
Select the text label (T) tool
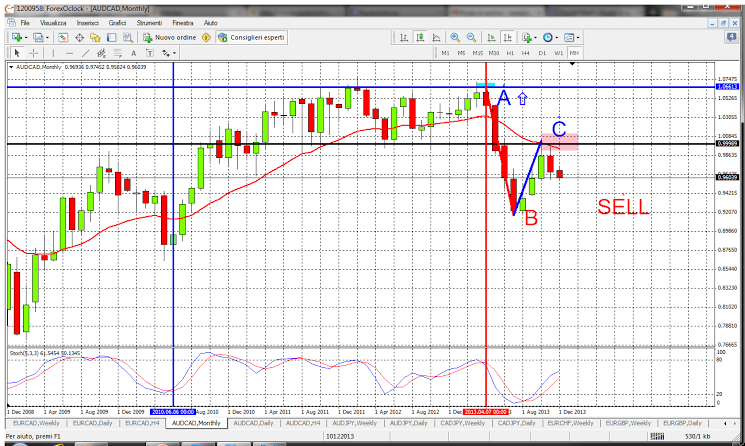coord(150,53)
